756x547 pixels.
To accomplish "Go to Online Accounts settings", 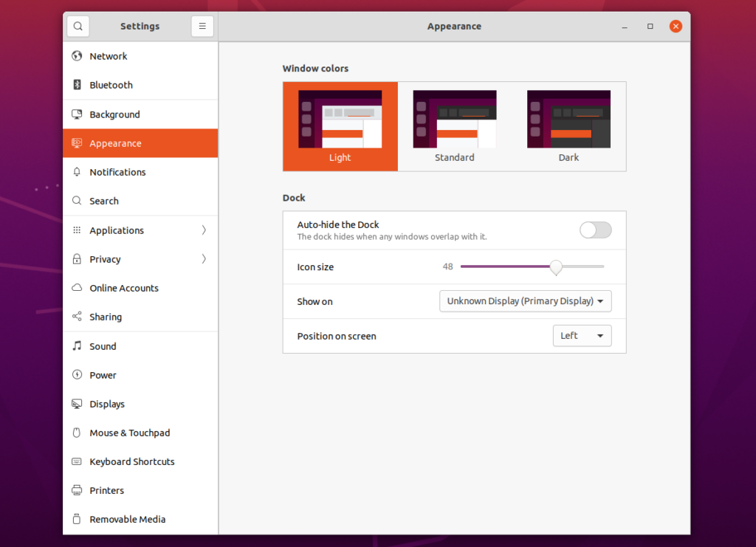I will 140,288.
